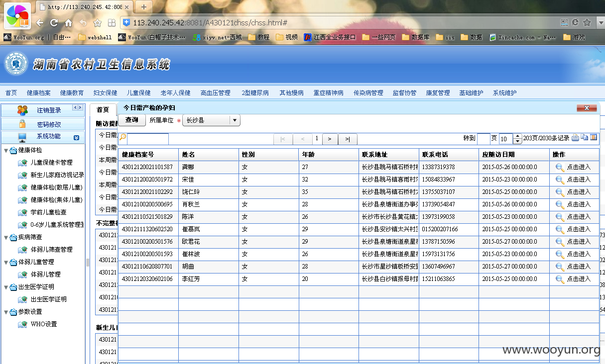The width and height of the screenshot is (605, 364).
Task: Click 点击进入 icon for 饶仁玲
Action: [x=560, y=192]
